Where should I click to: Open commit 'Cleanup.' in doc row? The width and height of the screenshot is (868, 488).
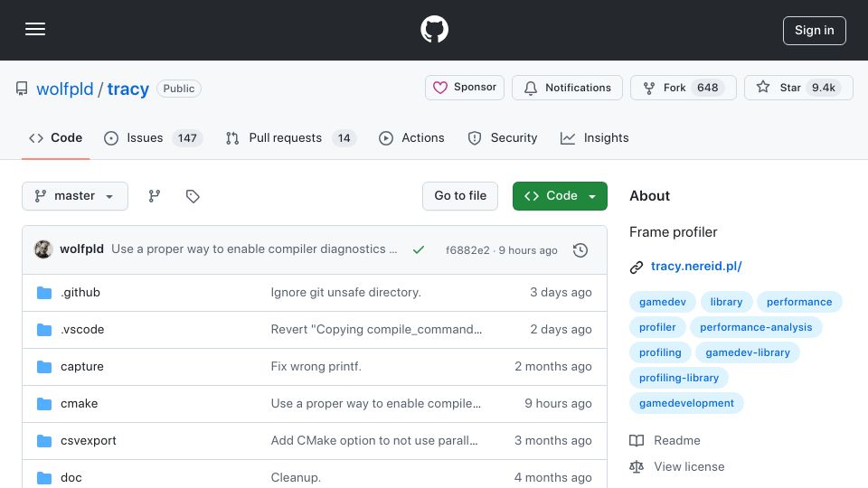tap(296, 477)
